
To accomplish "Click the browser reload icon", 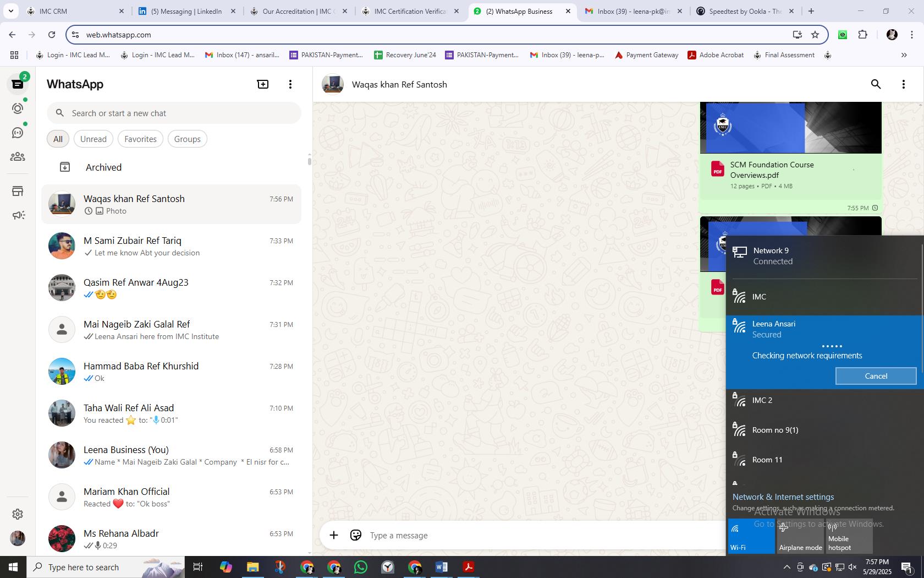I will [x=52, y=35].
